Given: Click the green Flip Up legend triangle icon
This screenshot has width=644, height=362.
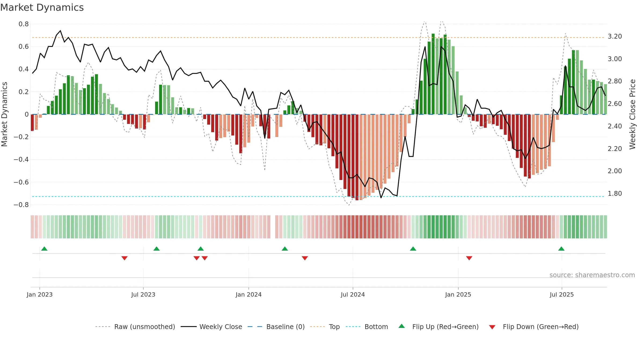Looking at the screenshot, I should 402,326.
